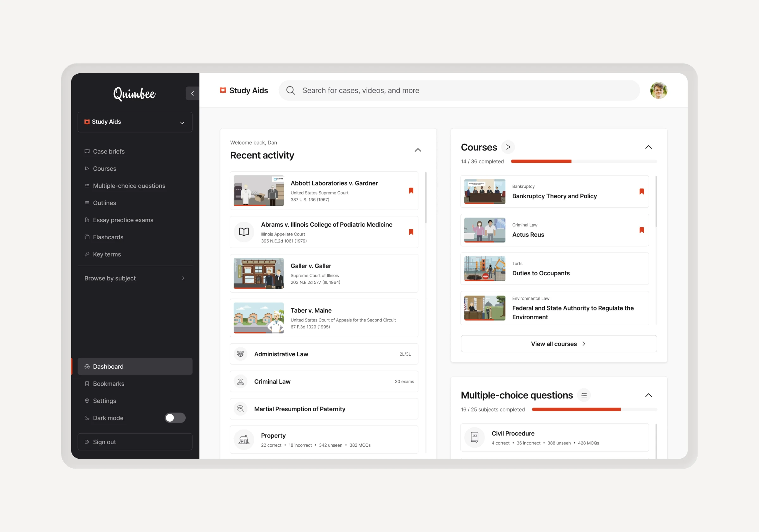Click list icon next to Multiple-choice questions heading
This screenshot has width=759, height=532.
click(x=584, y=395)
